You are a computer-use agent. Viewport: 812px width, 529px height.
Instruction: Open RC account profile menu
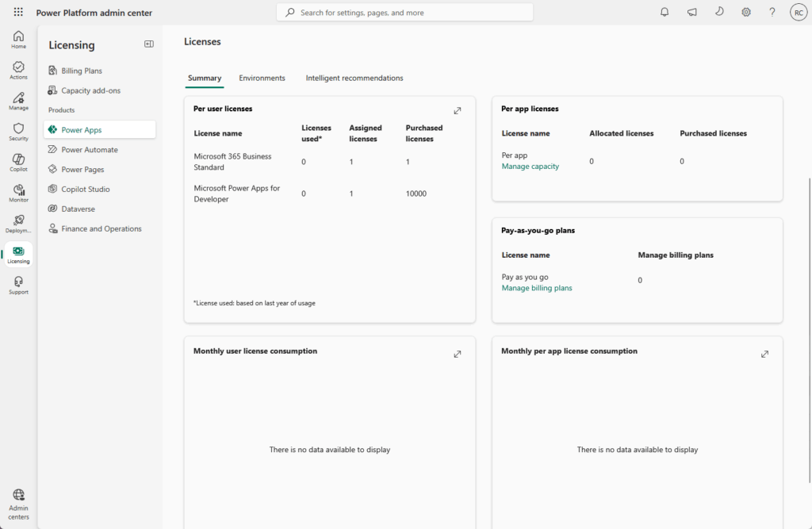pyautogui.click(x=799, y=13)
